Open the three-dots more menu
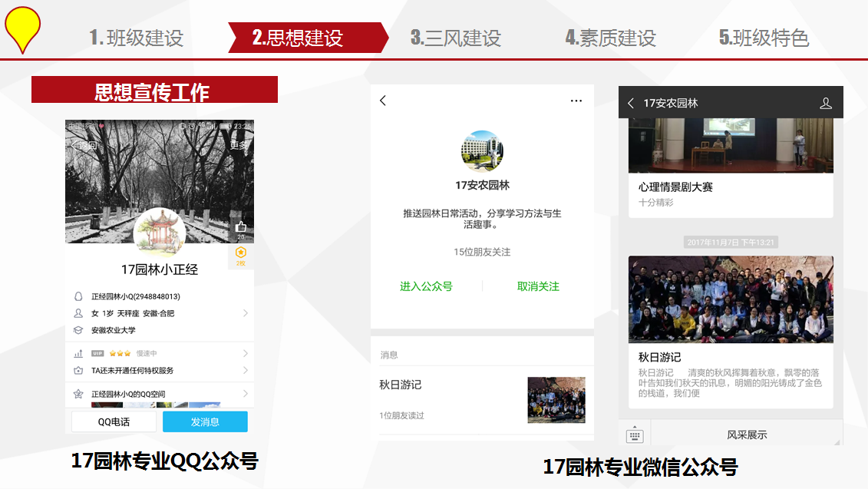This screenshot has height=489, width=868. coord(576,101)
